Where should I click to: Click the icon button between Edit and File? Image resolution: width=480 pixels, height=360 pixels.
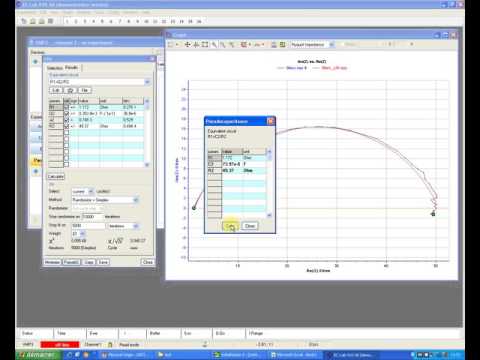[x=70, y=90]
